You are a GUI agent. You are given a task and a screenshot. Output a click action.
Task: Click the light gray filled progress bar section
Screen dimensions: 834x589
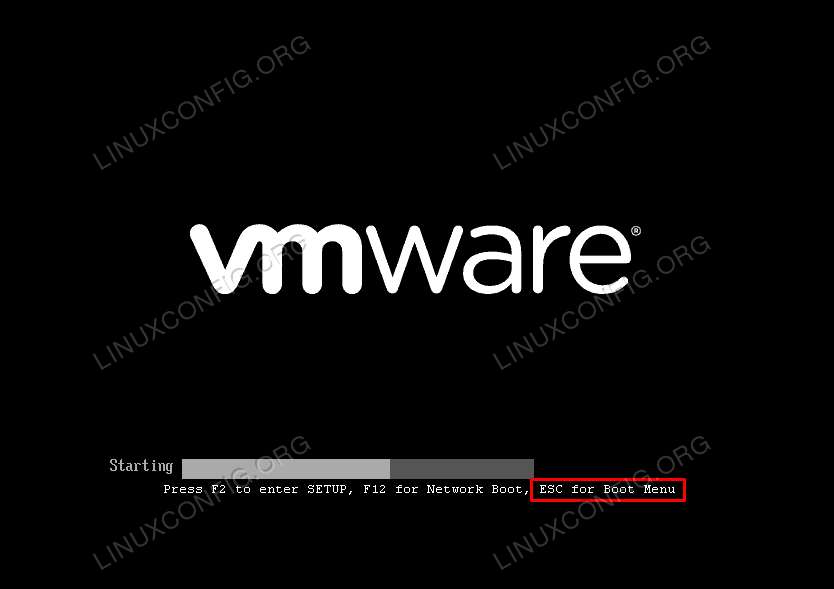click(286, 469)
